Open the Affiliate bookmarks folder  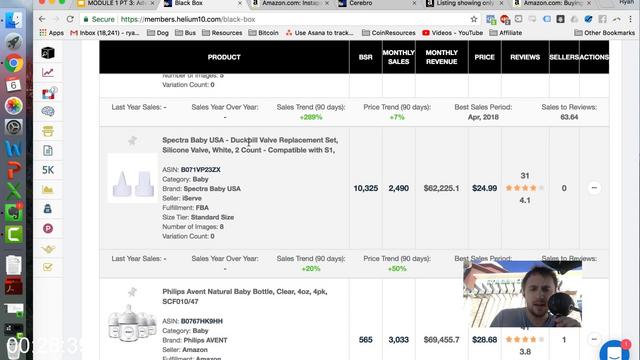coord(506,33)
